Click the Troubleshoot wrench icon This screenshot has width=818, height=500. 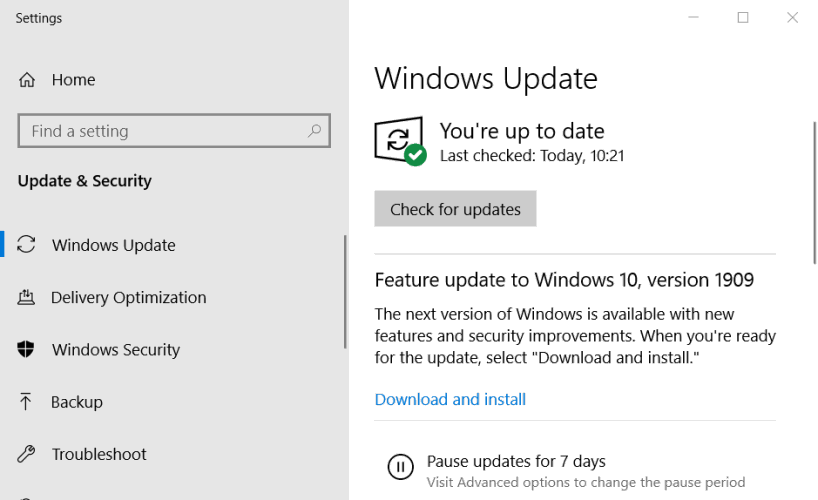pyautogui.click(x=27, y=454)
